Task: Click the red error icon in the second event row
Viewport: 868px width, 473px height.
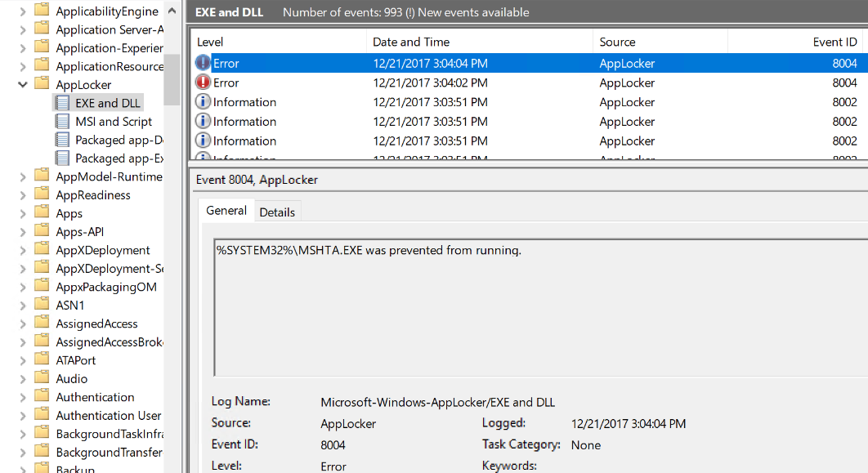Action: click(x=203, y=83)
